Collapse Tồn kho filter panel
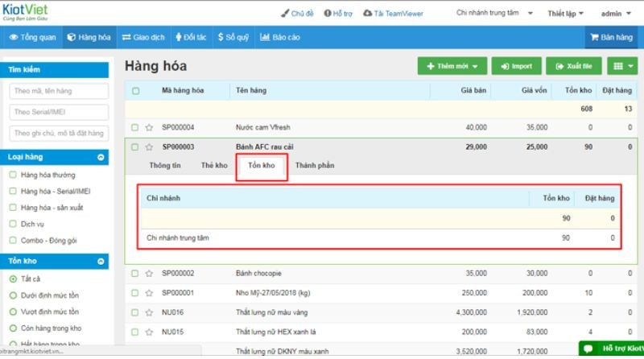 click(101, 262)
